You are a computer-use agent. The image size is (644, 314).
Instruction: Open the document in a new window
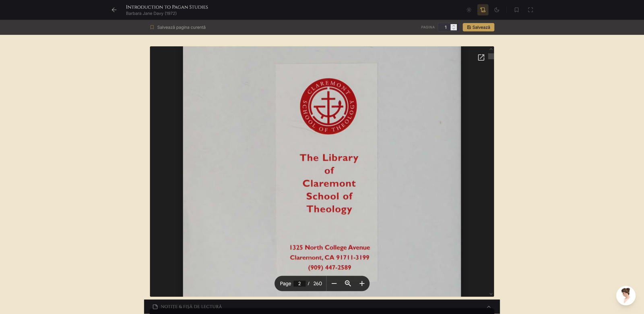coord(481,58)
